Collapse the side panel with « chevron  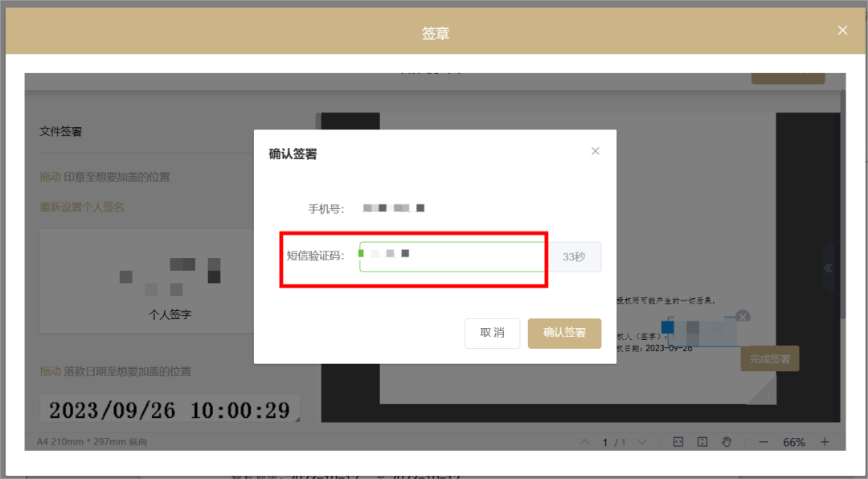coord(829,268)
